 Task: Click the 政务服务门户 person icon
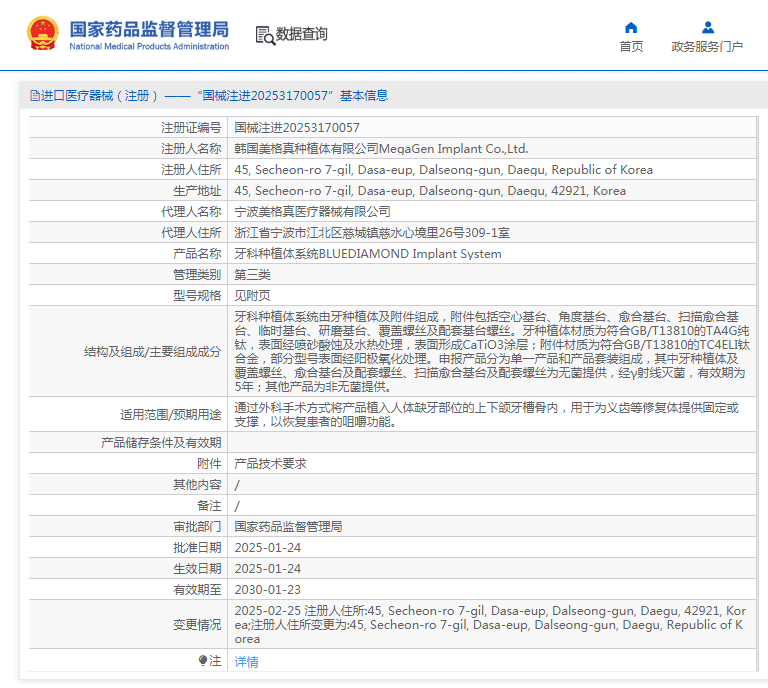click(x=707, y=27)
